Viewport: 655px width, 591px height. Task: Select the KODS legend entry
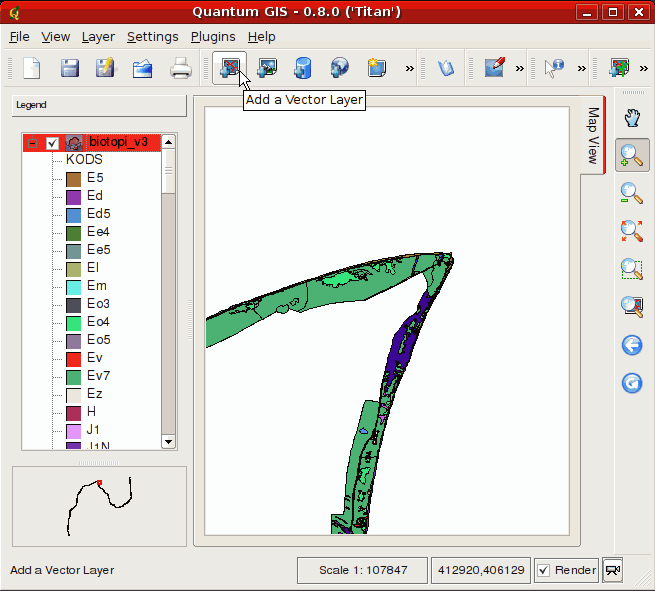tap(84, 160)
